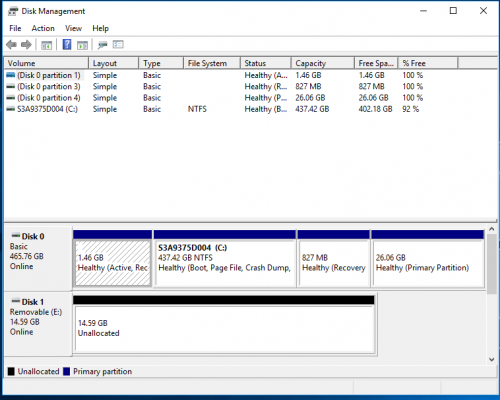This screenshot has width=500, height=400.
Task: Open the View menu
Action: (73, 28)
